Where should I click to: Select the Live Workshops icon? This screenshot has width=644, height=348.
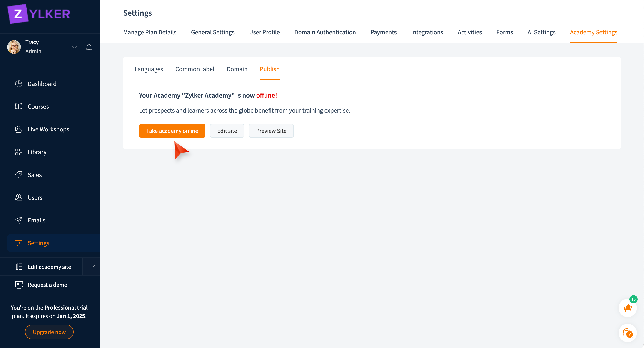pyautogui.click(x=18, y=129)
